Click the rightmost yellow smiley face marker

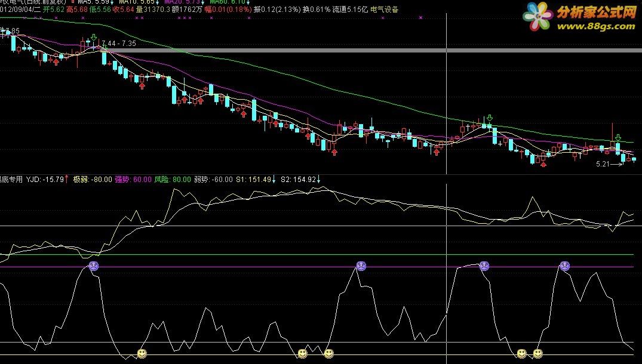537,353
